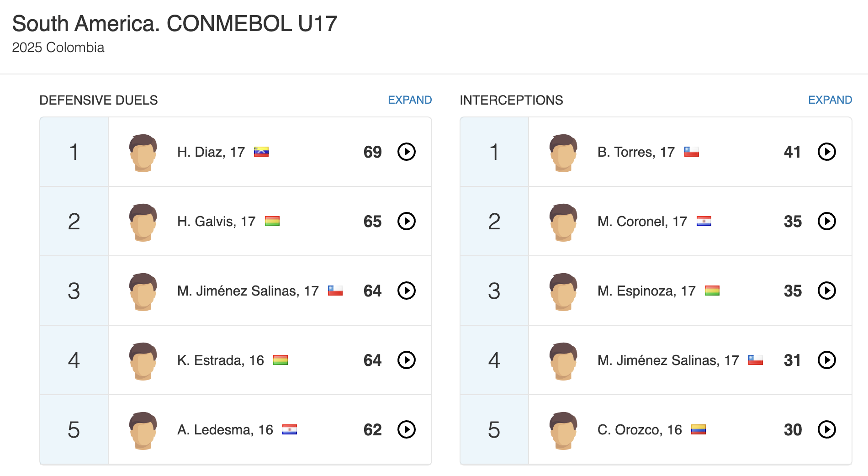Screen dimensions: 868x476
Task: Play C. Orozco interceptions clips
Action: coord(826,429)
